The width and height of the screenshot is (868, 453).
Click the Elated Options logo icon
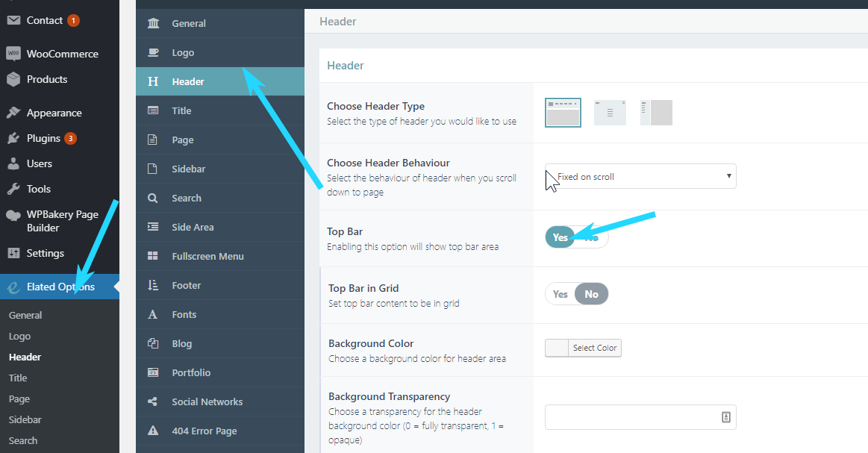tap(13, 287)
